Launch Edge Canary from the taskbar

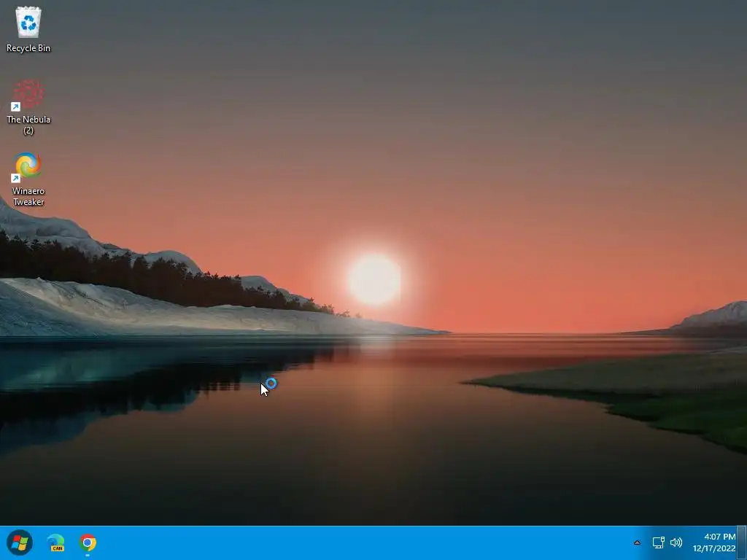[55, 542]
